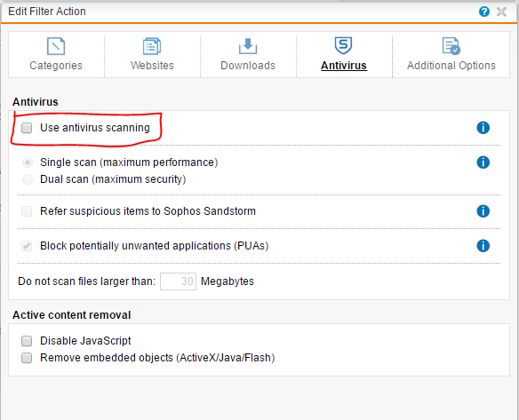Screen dimensions: 519x420
Task: Show info for Use antivirus scanning
Action: point(483,128)
